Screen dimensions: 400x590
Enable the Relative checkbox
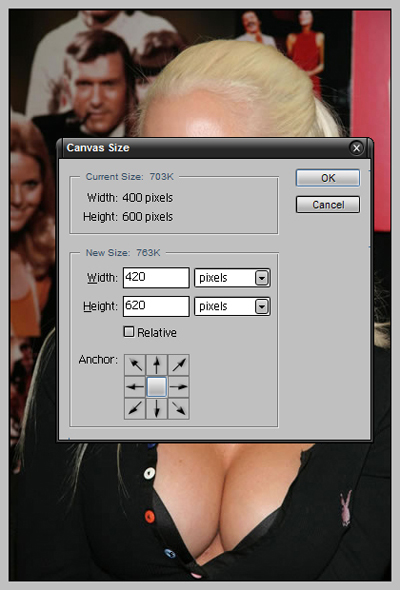click(129, 332)
